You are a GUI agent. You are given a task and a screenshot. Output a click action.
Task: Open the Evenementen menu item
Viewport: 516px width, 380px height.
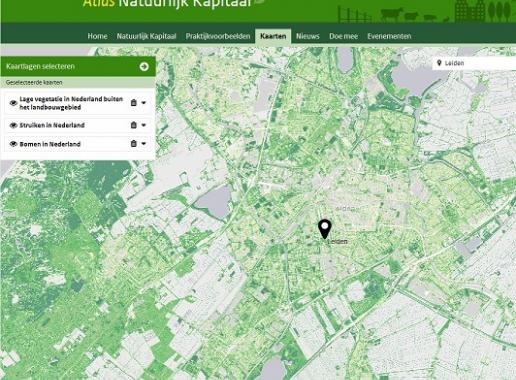pos(389,36)
